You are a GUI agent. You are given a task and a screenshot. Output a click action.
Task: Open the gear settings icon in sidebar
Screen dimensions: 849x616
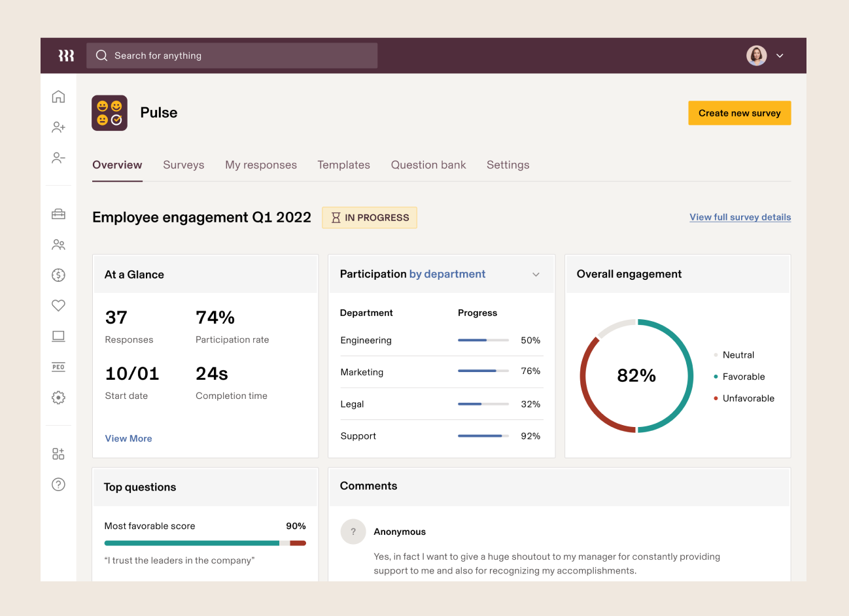point(58,398)
